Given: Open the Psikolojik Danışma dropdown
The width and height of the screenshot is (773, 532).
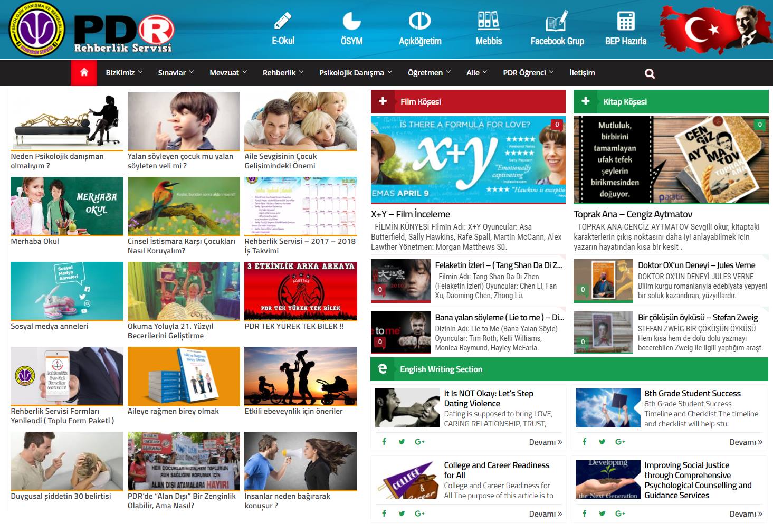Looking at the screenshot, I should point(356,73).
